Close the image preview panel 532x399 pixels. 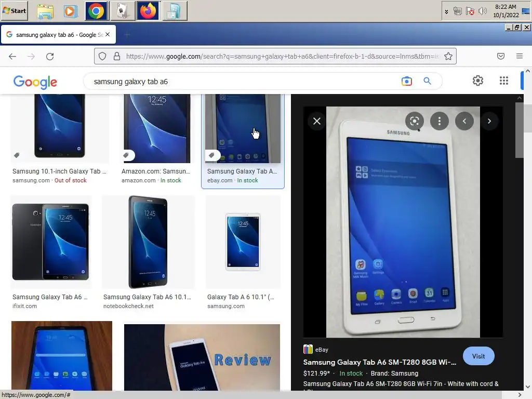click(x=317, y=121)
